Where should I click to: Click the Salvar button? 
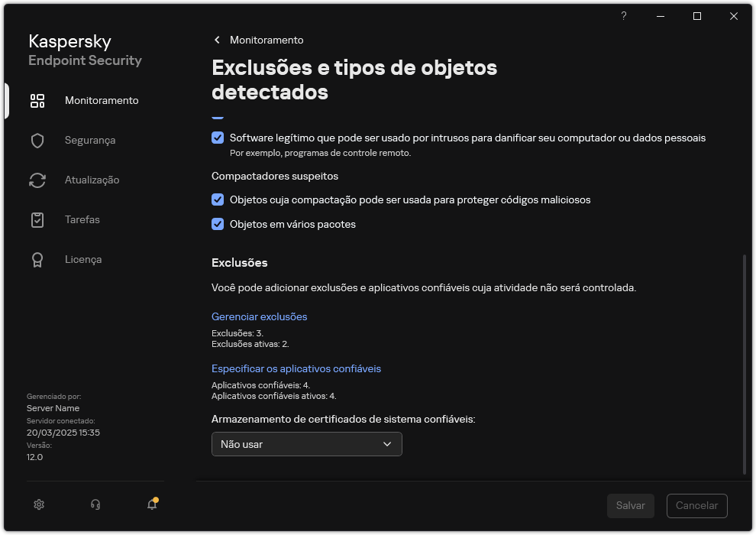tap(630, 505)
